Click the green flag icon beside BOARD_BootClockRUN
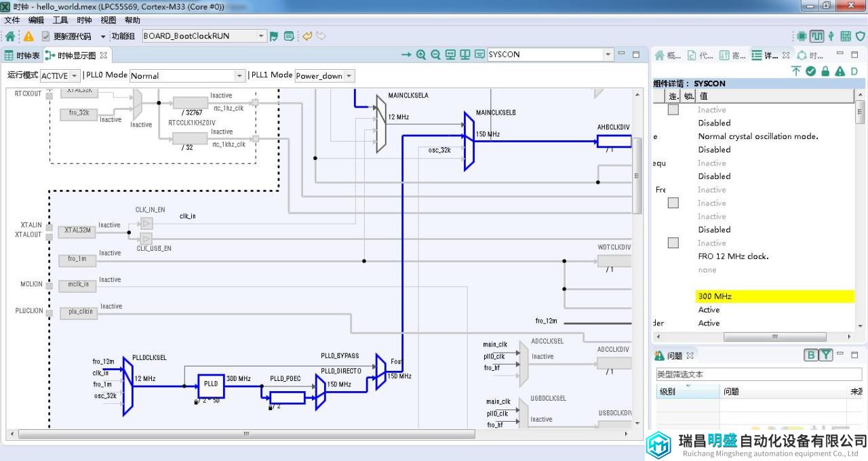This screenshot has width=868, height=461. point(274,36)
